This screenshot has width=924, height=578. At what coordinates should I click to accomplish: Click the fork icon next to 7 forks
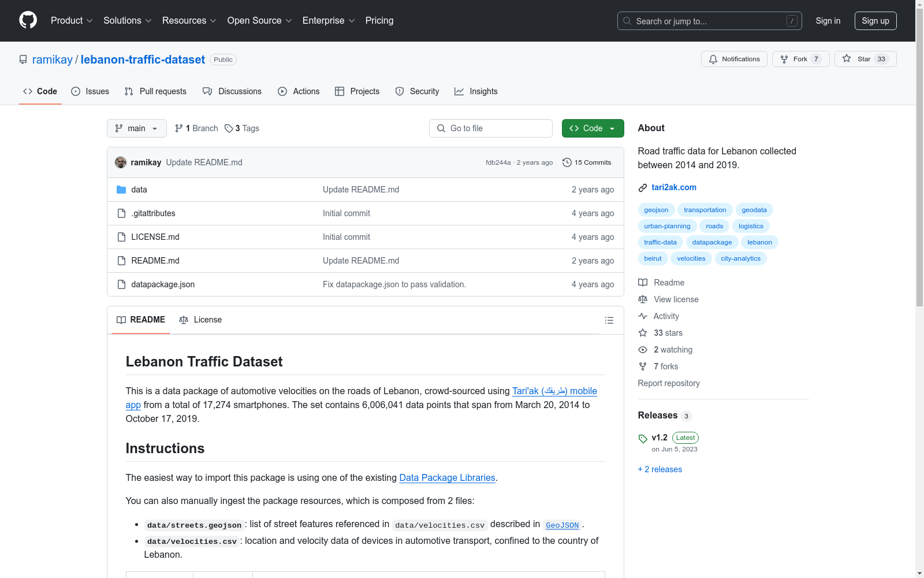click(643, 366)
